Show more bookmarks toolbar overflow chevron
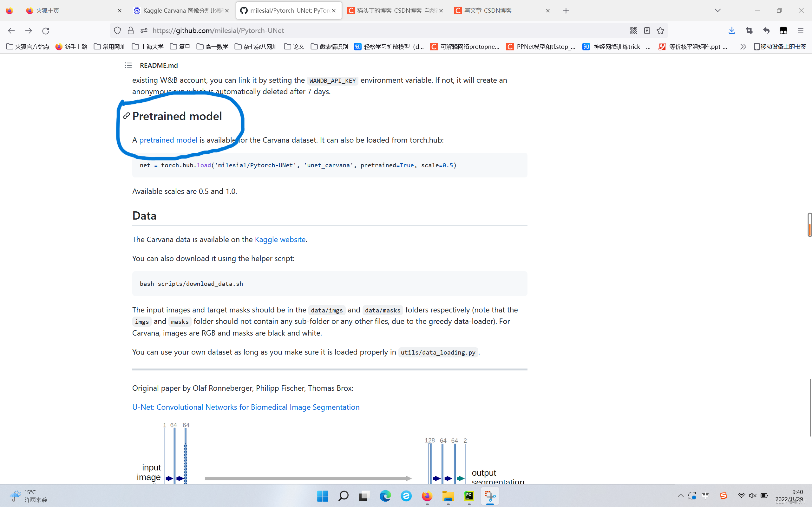This screenshot has height=507, width=812. 743,47
